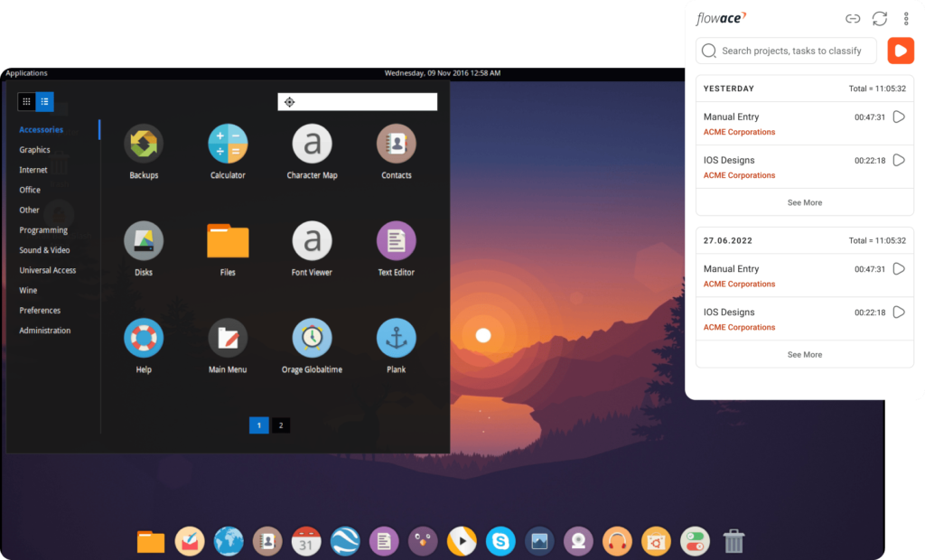The width and height of the screenshot is (925, 560).
Task: Select the Graphics category
Action: pos(34,149)
